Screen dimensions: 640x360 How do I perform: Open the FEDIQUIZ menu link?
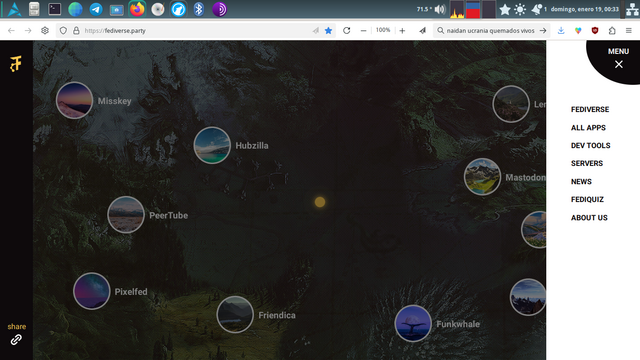point(587,200)
